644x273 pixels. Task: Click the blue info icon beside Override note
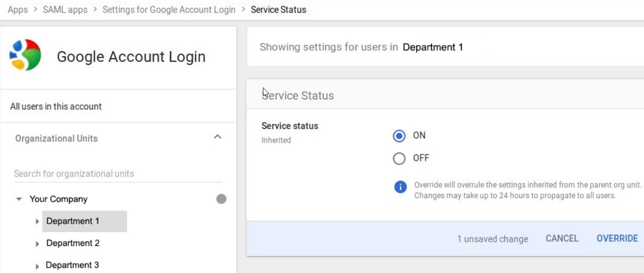400,187
